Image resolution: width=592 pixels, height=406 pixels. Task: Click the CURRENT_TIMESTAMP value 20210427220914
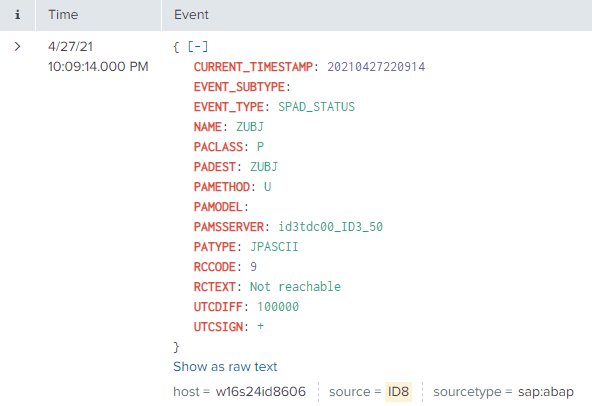click(x=376, y=67)
